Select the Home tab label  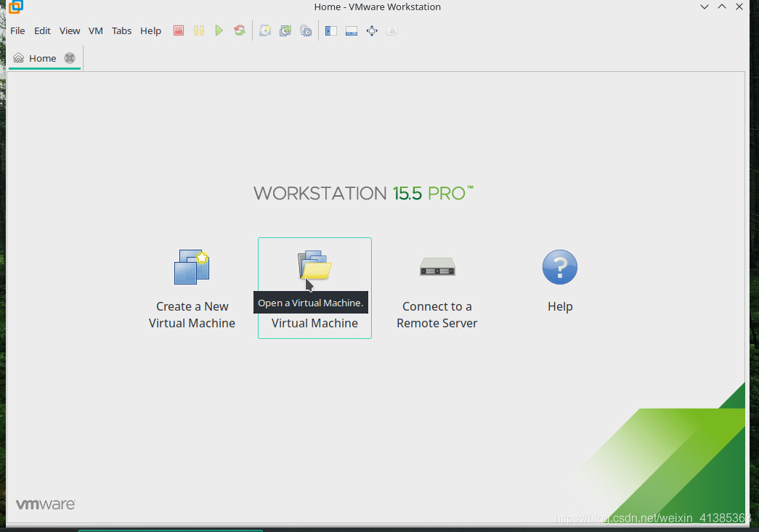(x=43, y=59)
